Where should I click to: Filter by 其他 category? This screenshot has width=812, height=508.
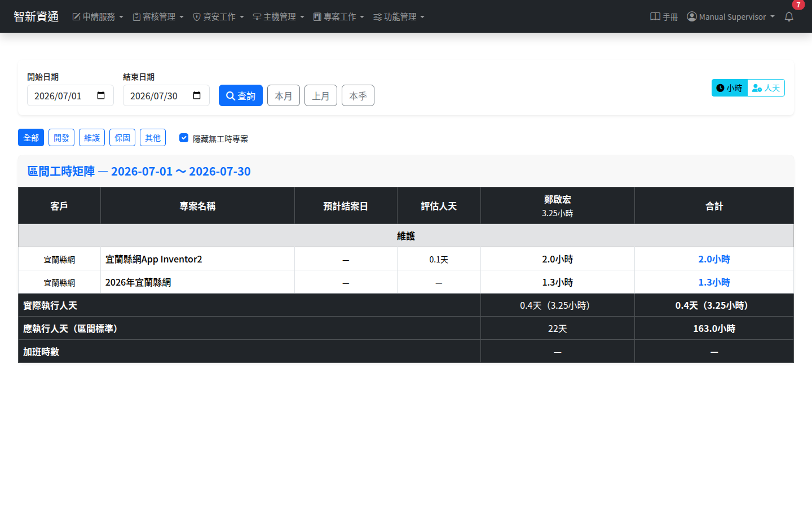pyautogui.click(x=153, y=138)
